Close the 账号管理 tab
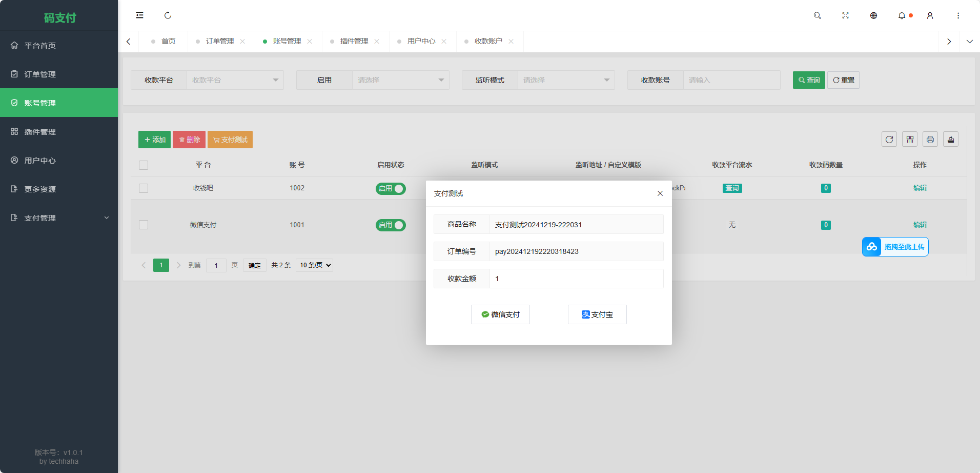The width and height of the screenshot is (980, 473). [310, 42]
